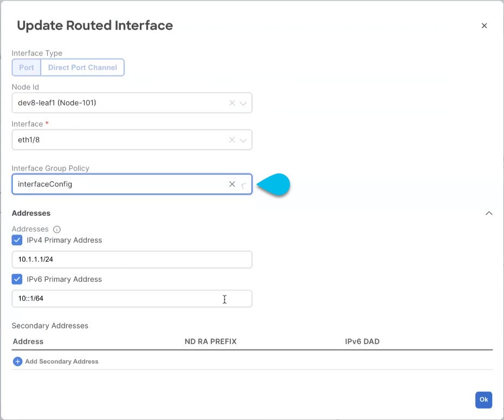
Task: Click the ND RA PREFIX column header
Action: pyautogui.click(x=210, y=341)
